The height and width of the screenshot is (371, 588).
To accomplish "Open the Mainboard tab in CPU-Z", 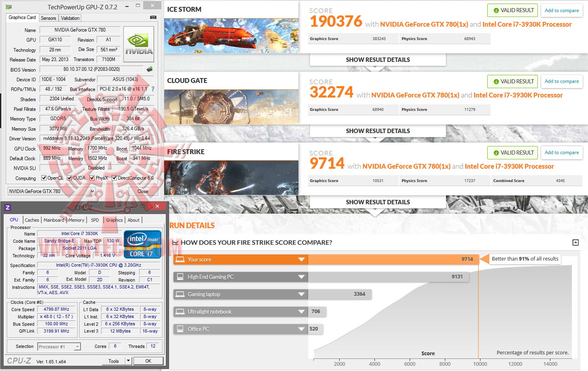I will tap(54, 220).
